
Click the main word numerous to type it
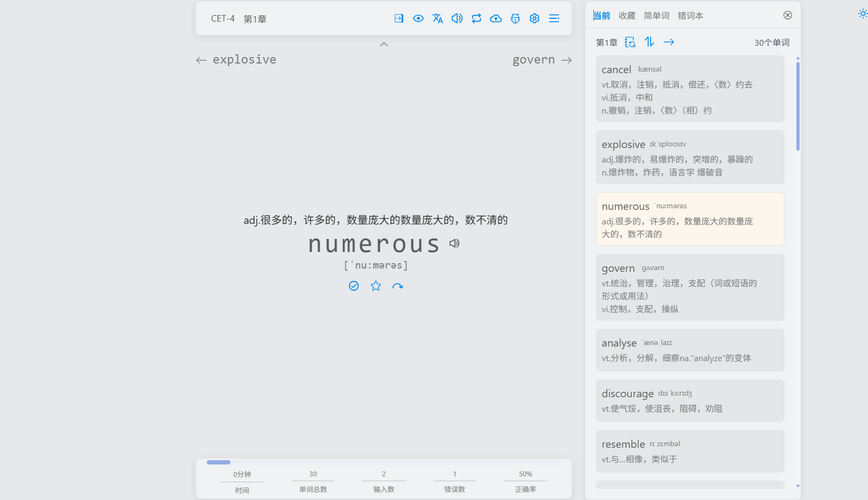[374, 244]
